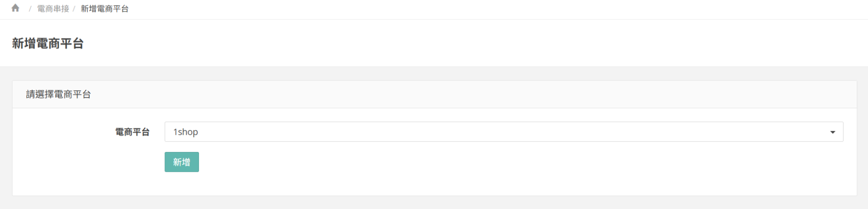Click the bold 電商平台 label beside the select
This screenshot has height=209, width=868.
132,132
